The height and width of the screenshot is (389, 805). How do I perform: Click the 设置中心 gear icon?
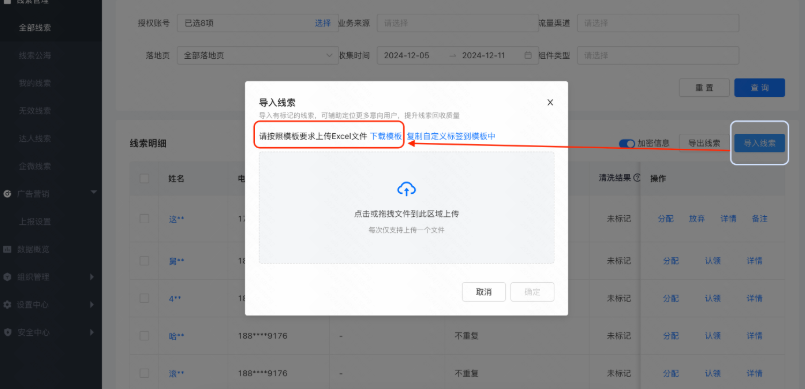click(7, 304)
